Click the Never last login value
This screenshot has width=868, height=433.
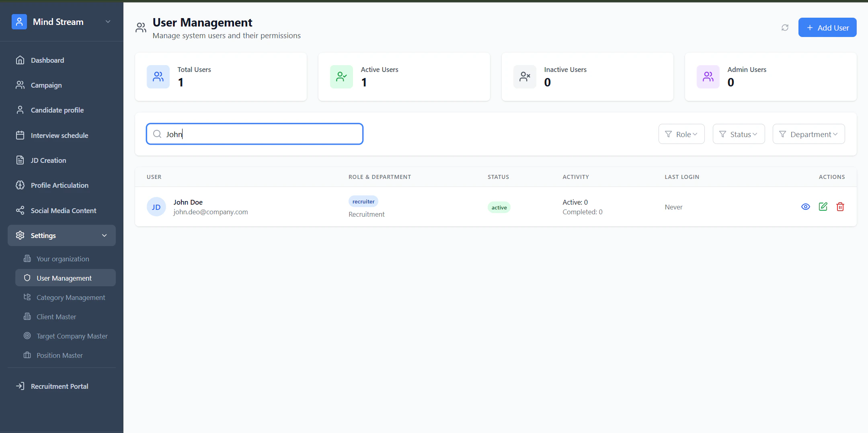(x=673, y=207)
